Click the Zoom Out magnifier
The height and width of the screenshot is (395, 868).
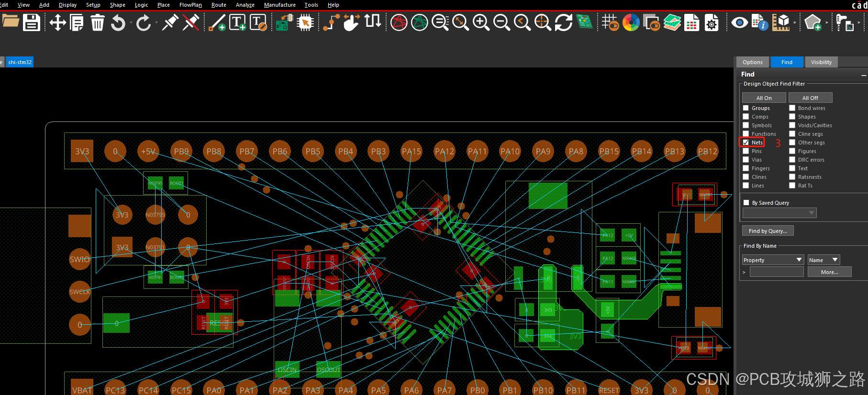tap(501, 22)
